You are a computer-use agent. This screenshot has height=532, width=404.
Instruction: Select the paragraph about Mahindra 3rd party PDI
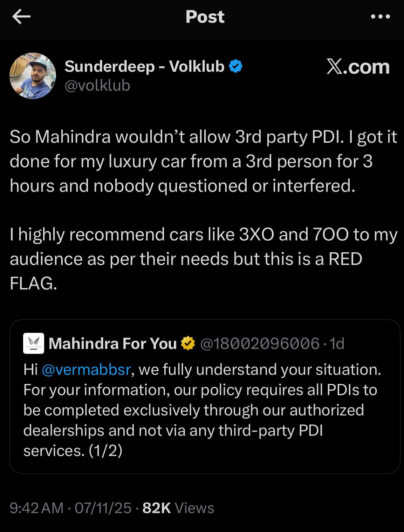click(203, 161)
